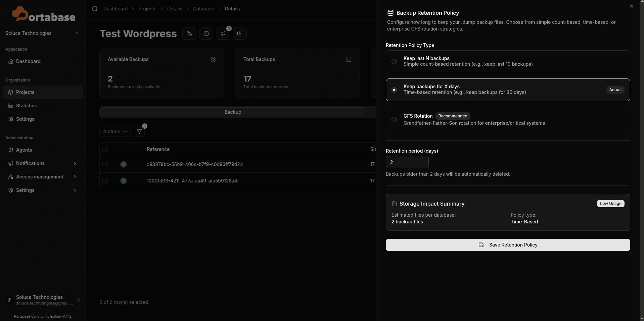Screen dimensions: 644x321
Task: Switch to the Backup tab
Action: point(232,112)
